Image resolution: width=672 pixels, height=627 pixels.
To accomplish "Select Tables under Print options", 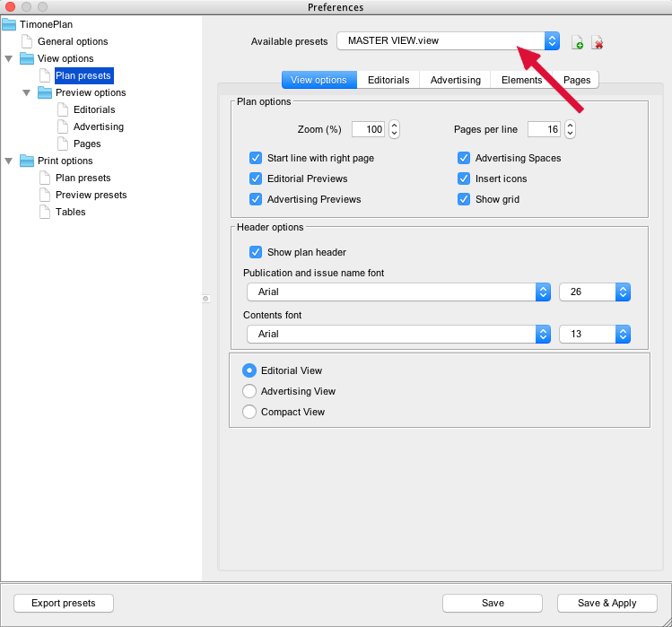I will tap(70, 212).
